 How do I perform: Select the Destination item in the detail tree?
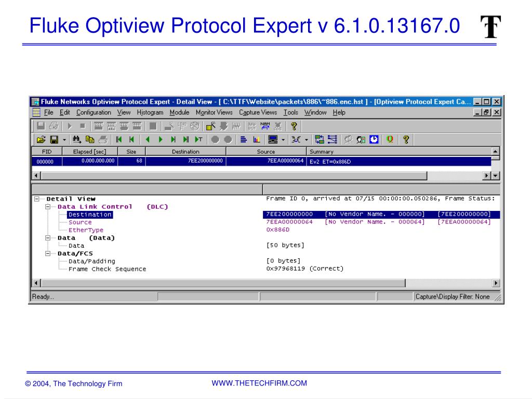[x=90, y=215]
